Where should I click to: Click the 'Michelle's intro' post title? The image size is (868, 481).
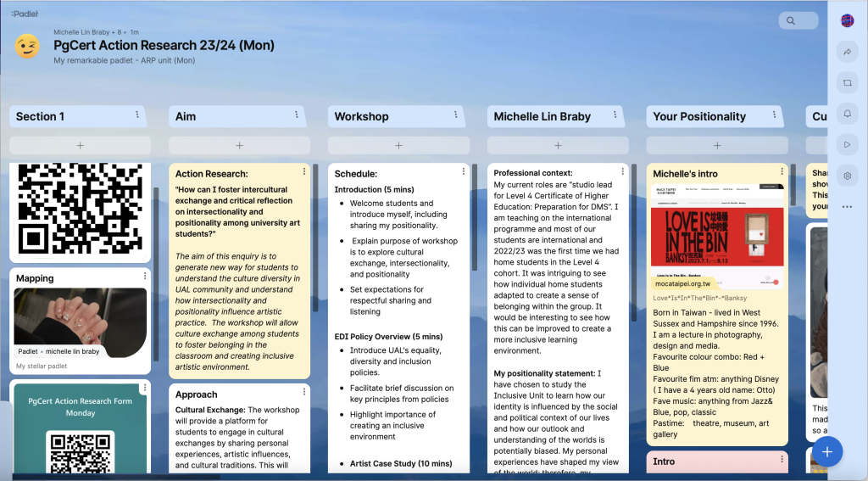tap(685, 174)
